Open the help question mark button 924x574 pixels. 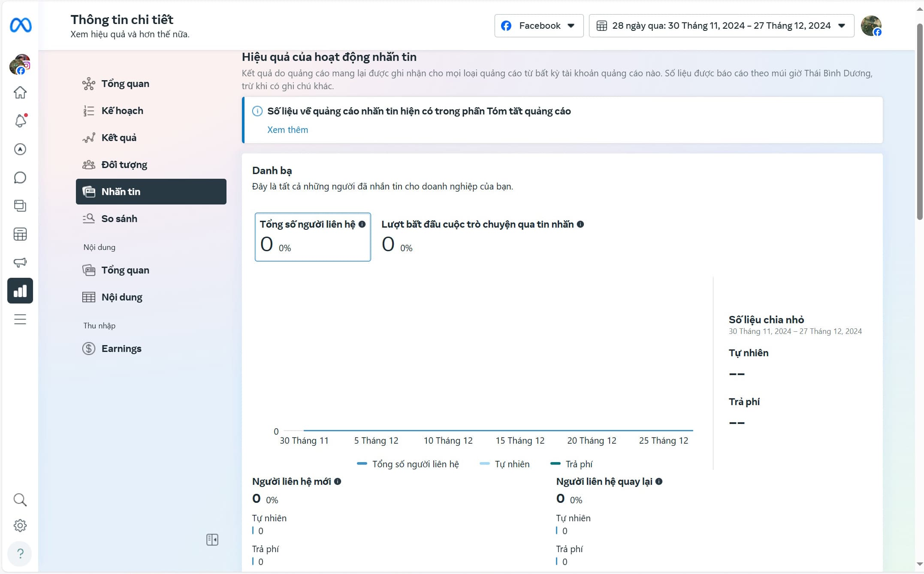pyautogui.click(x=20, y=553)
